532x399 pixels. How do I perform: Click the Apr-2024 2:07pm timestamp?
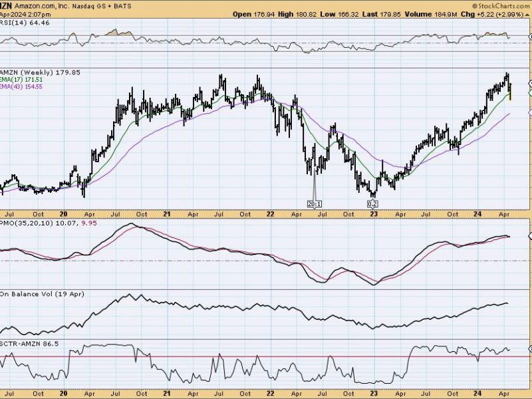coord(25,15)
